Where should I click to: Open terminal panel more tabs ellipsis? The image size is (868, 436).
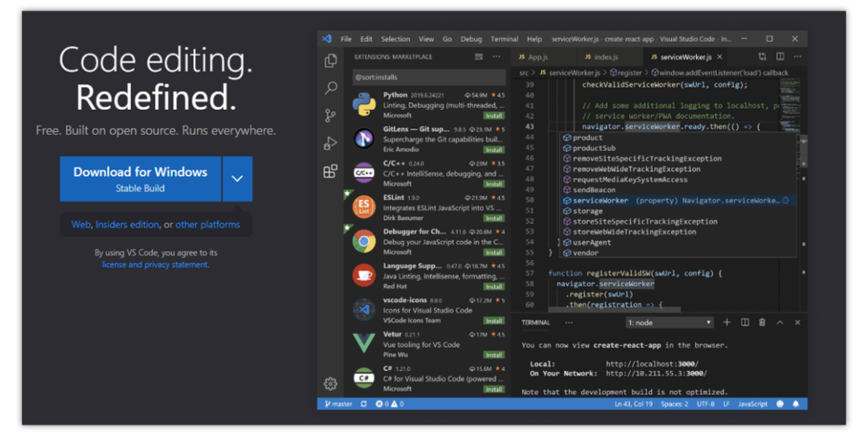pos(568,323)
